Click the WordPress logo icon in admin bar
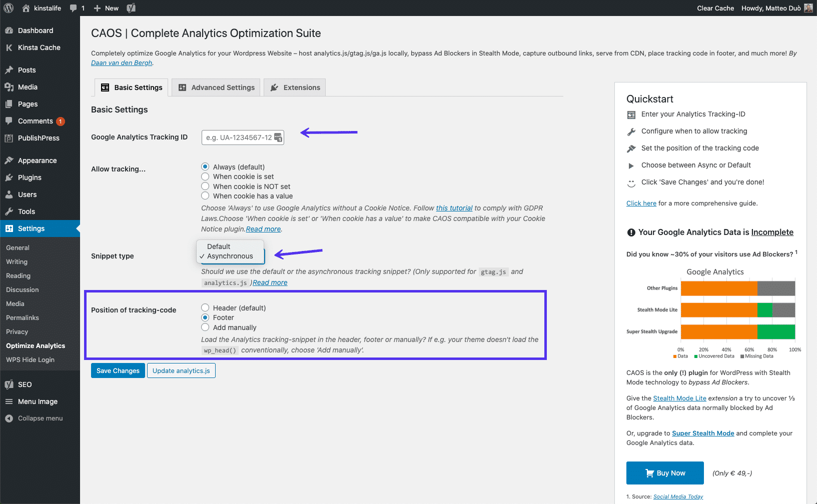 [x=9, y=8]
